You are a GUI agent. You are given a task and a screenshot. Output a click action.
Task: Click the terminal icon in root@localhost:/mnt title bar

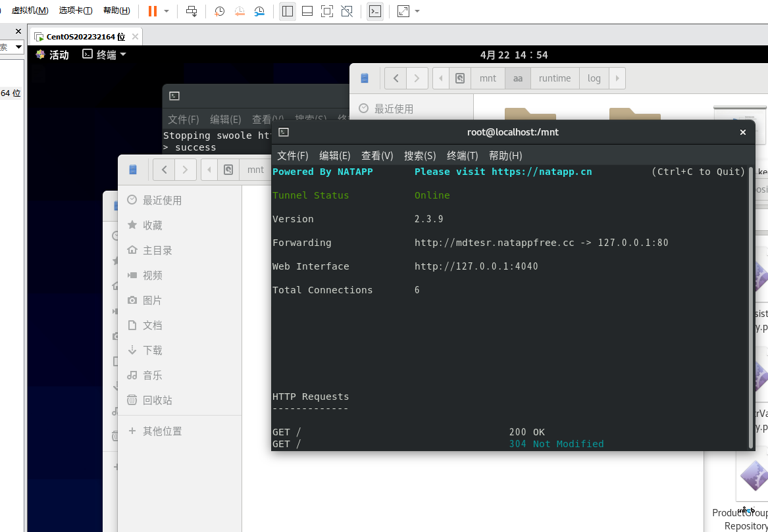pyautogui.click(x=284, y=132)
